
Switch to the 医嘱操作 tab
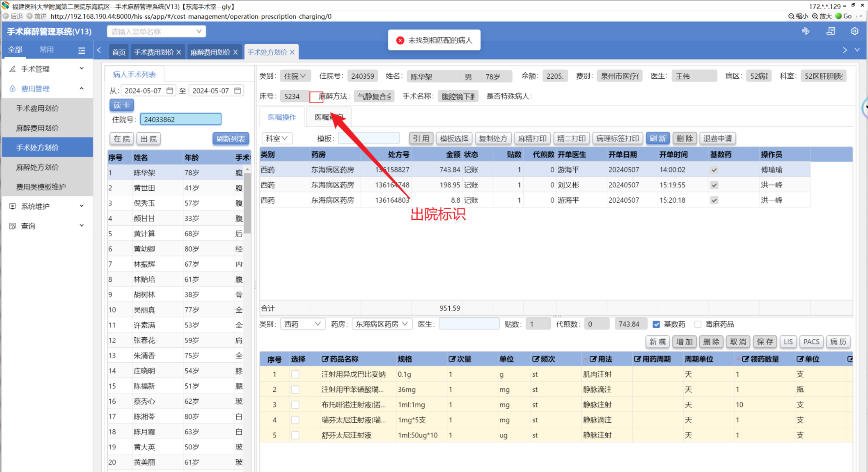point(282,117)
